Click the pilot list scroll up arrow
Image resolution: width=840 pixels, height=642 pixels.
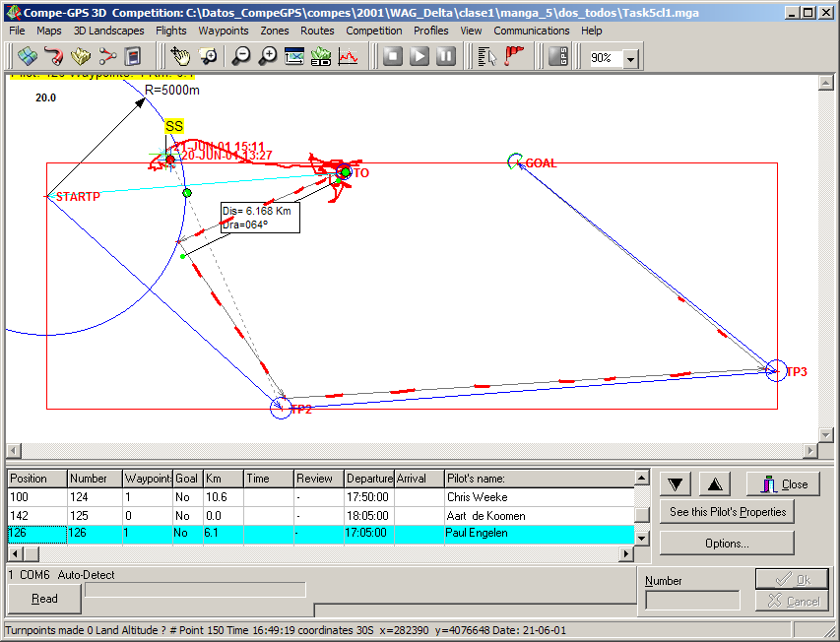[642, 478]
